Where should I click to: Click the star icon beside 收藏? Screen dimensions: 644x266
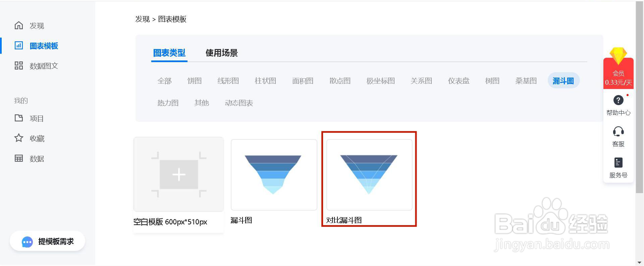click(19, 138)
